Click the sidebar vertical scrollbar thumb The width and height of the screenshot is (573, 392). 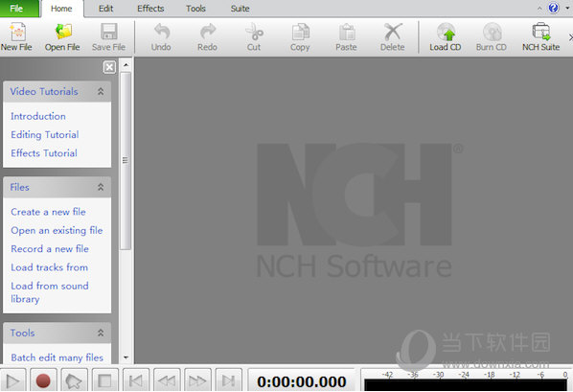click(x=126, y=161)
